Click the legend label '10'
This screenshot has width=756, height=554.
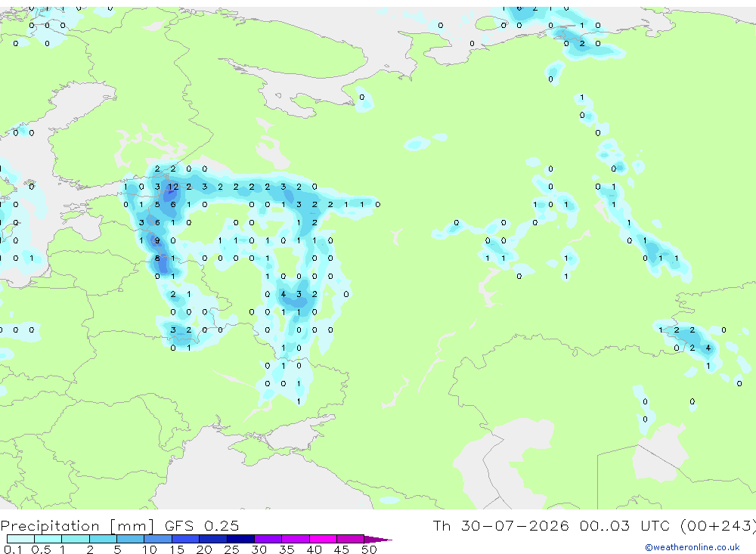(x=150, y=549)
